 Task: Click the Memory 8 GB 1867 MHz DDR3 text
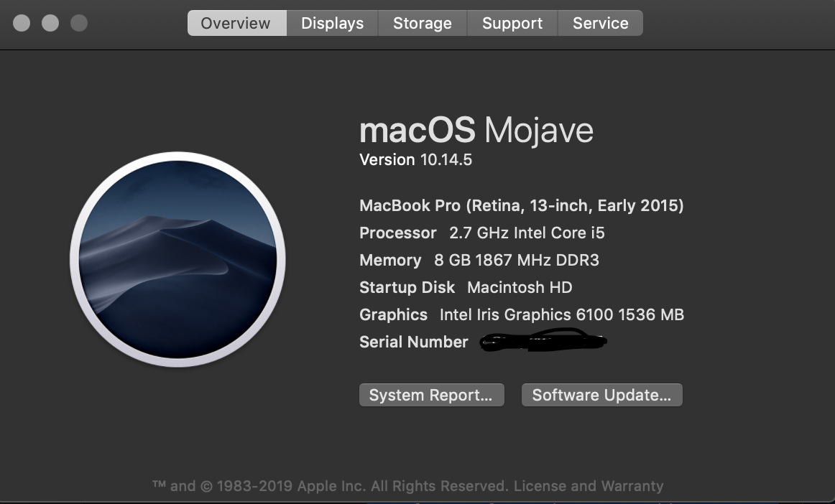[x=479, y=261]
